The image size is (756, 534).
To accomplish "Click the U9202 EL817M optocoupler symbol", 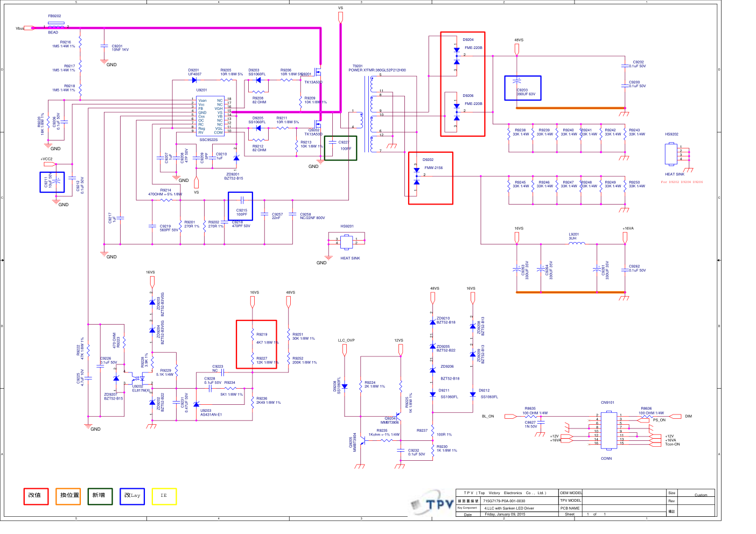I will pos(138,378).
